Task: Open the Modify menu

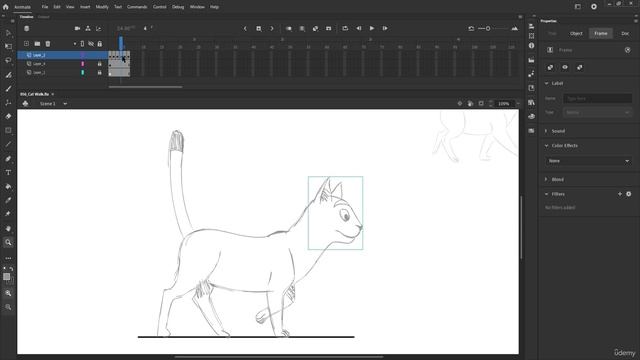Action: [x=102, y=7]
